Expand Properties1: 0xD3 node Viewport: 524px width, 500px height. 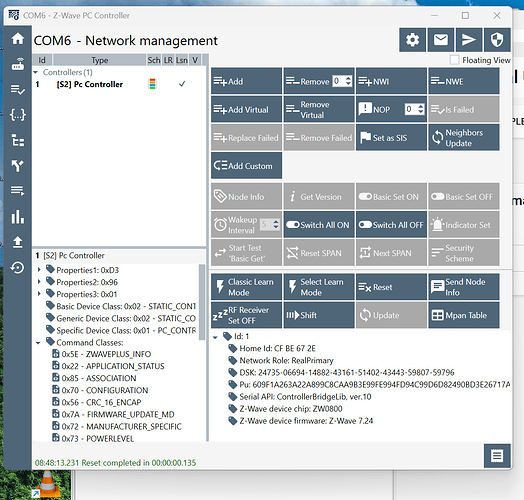39,269
